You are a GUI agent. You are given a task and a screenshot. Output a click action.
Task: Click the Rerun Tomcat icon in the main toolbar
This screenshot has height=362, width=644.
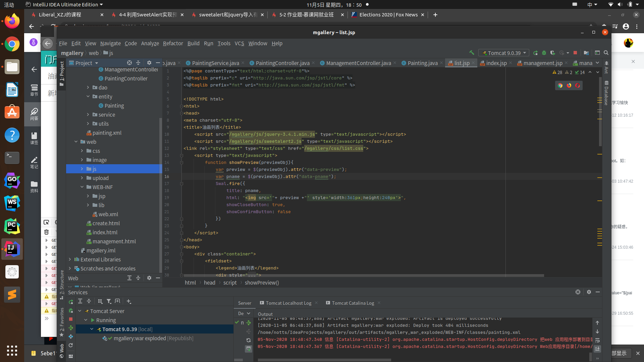pyautogui.click(x=535, y=53)
